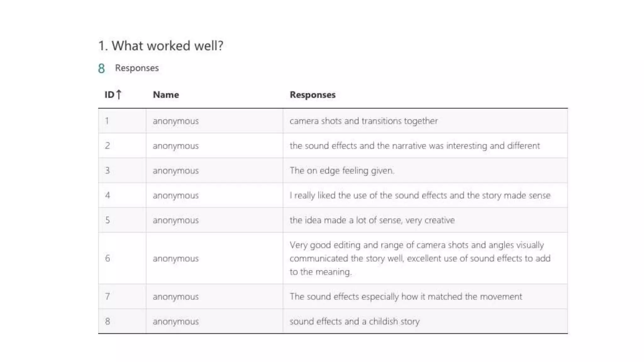Click the "sound effects and a childish story" response
The height and width of the screenshot is (362, 644).
(x=354, y=321)
